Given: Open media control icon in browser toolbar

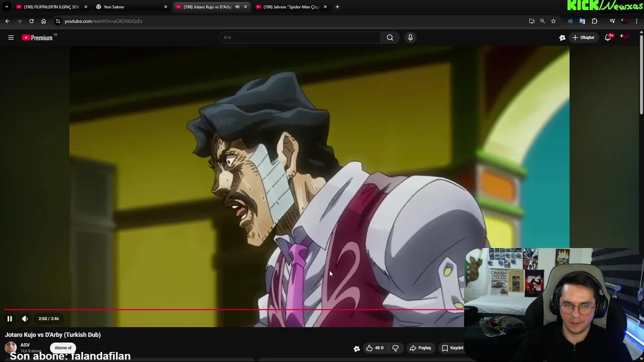Looking at the screenshot, I should click(x=612, y=21).
